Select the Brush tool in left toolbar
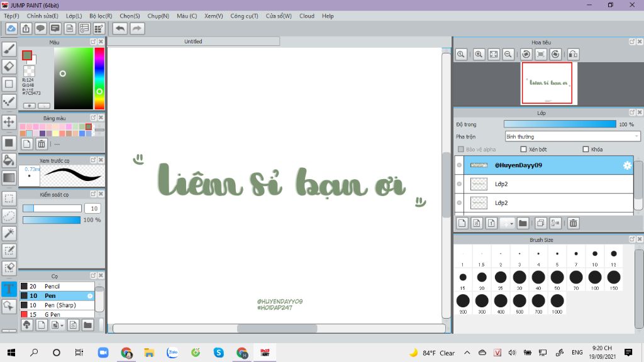644x362 pixels. click(9, 49)
